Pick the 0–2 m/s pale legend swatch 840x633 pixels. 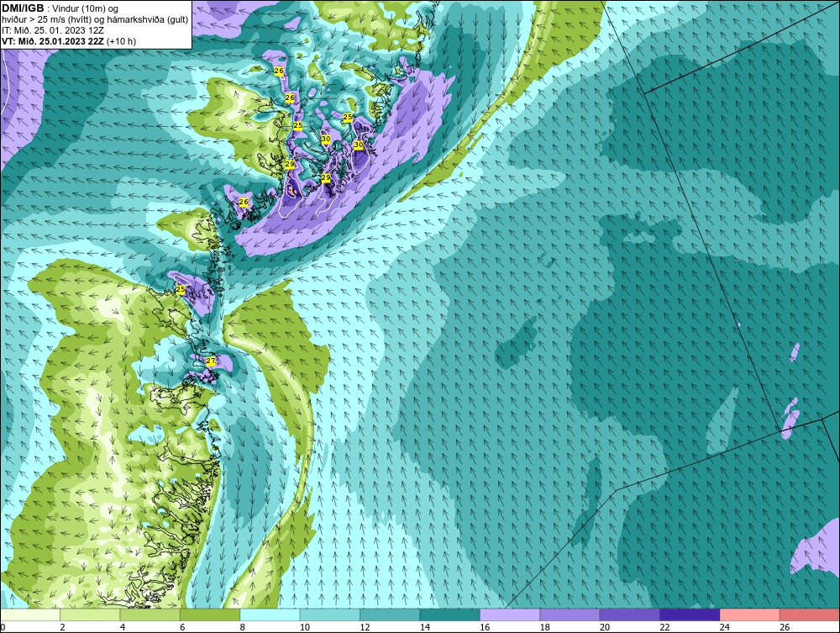30,615
